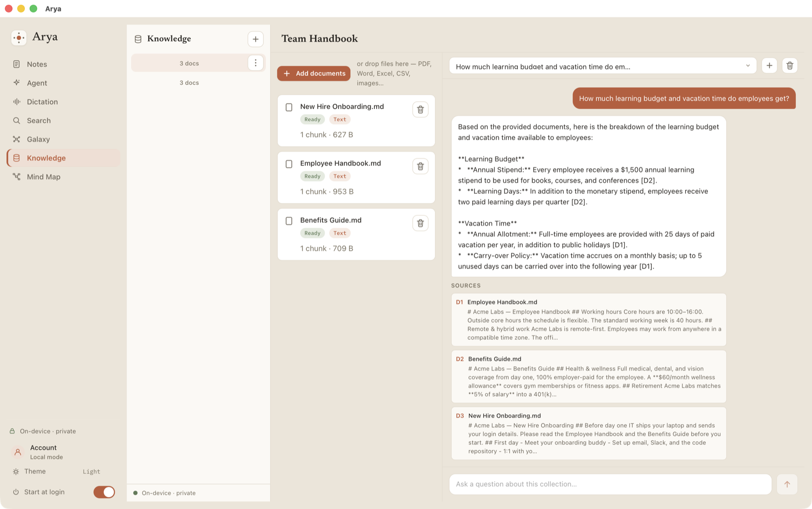812x509 pixels.
Task: Click the green status dot in Knowledge footer
Action: 135,493
